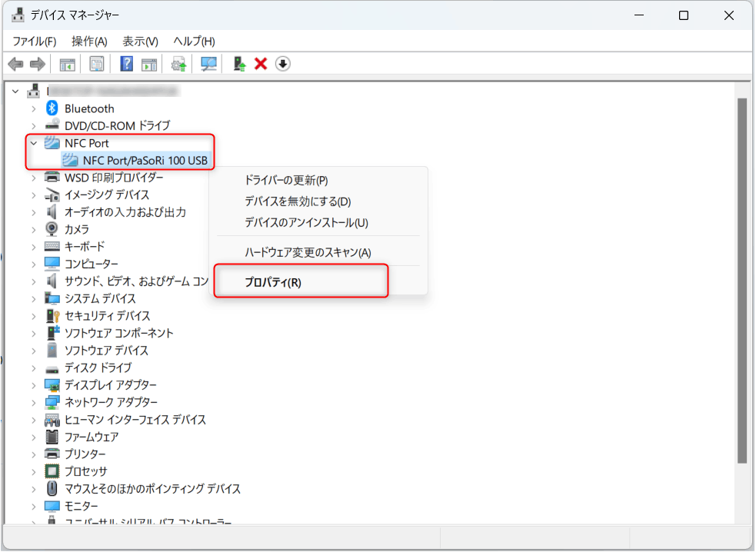This screenshot has width=756, height=552.
Task: Click the down-arrow disable device icon
Action: coord(283,64)
